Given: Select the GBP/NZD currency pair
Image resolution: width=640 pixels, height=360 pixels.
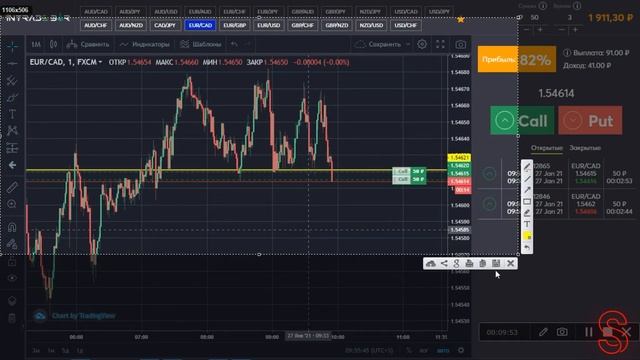Looking at the screenshot, I should (337, 25).
